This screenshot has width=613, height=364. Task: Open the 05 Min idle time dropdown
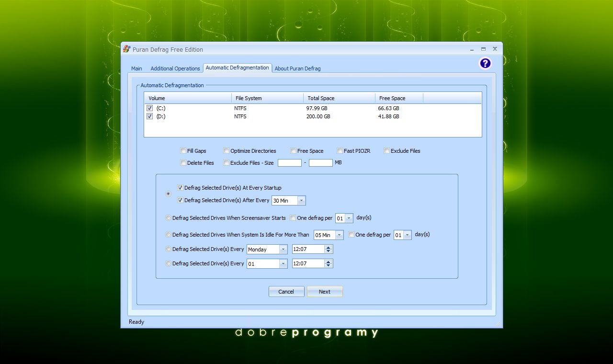click(x=339, y=235)
